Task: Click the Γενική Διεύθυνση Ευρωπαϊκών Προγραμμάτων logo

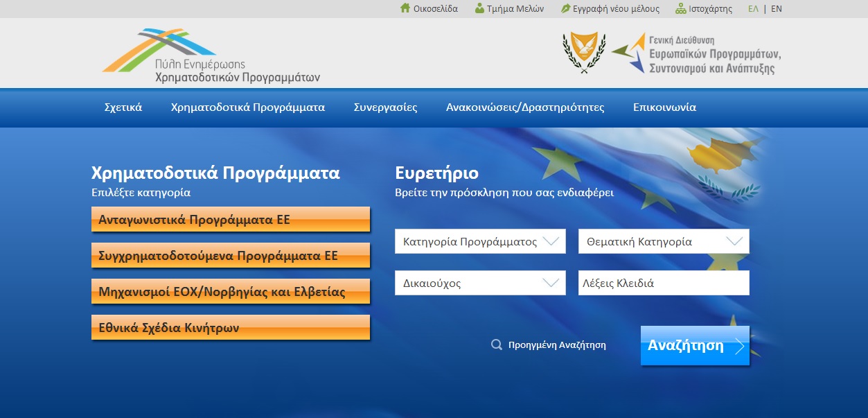Action: click(x=696, y=53)
